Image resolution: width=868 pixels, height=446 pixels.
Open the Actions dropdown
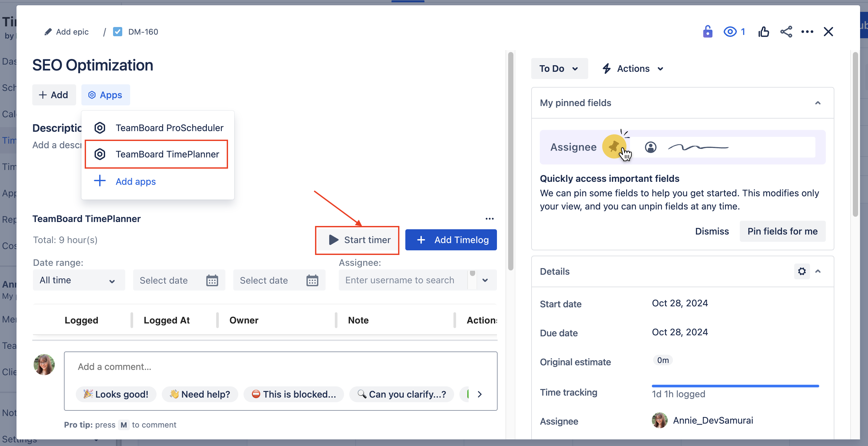pos(633,69)
